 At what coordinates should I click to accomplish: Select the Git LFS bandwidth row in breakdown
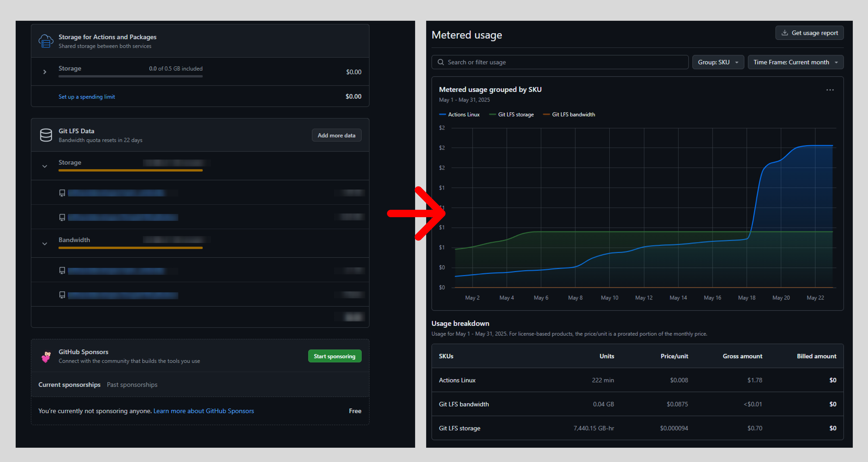coord(637,404)
